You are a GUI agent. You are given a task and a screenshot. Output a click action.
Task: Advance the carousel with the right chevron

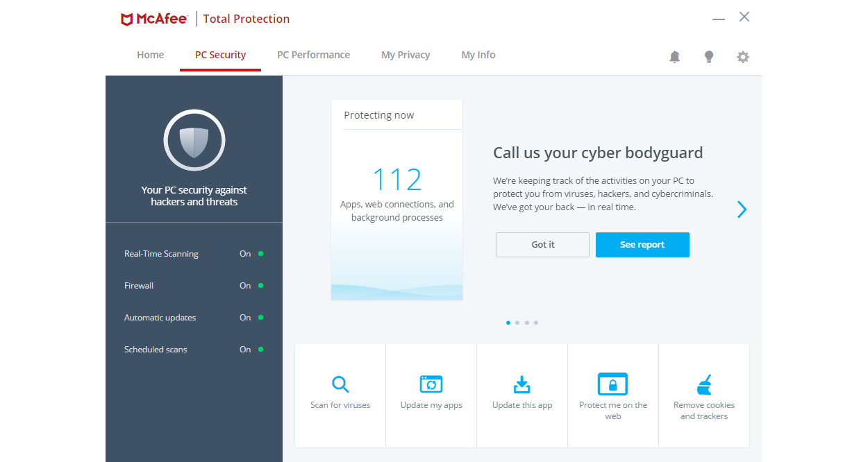pyautogui.click(x=741, y=209)
